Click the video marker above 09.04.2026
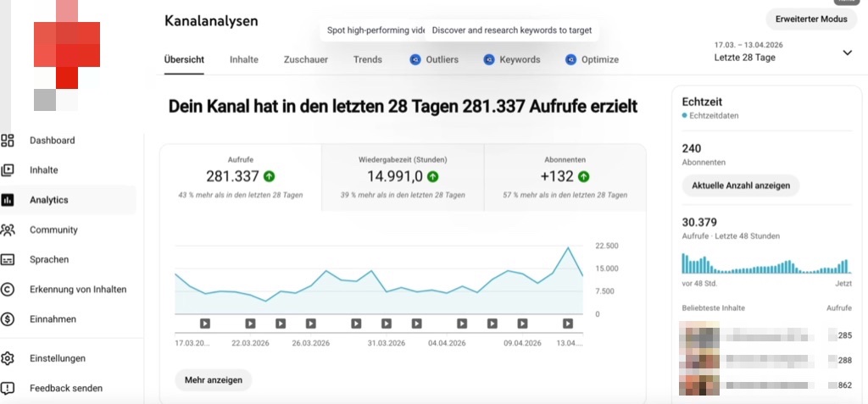This screenshot has width=868, height=404. click(522, 324)
